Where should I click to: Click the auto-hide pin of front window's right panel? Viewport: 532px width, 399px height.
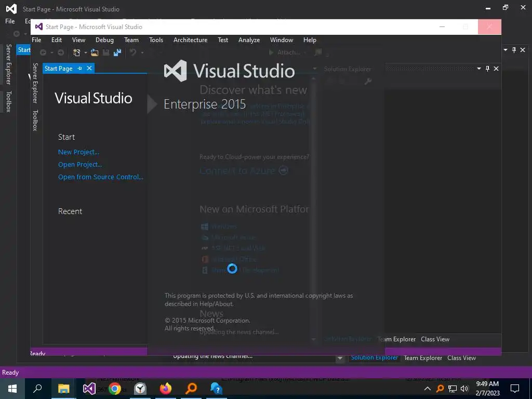(x=487, y=69)
